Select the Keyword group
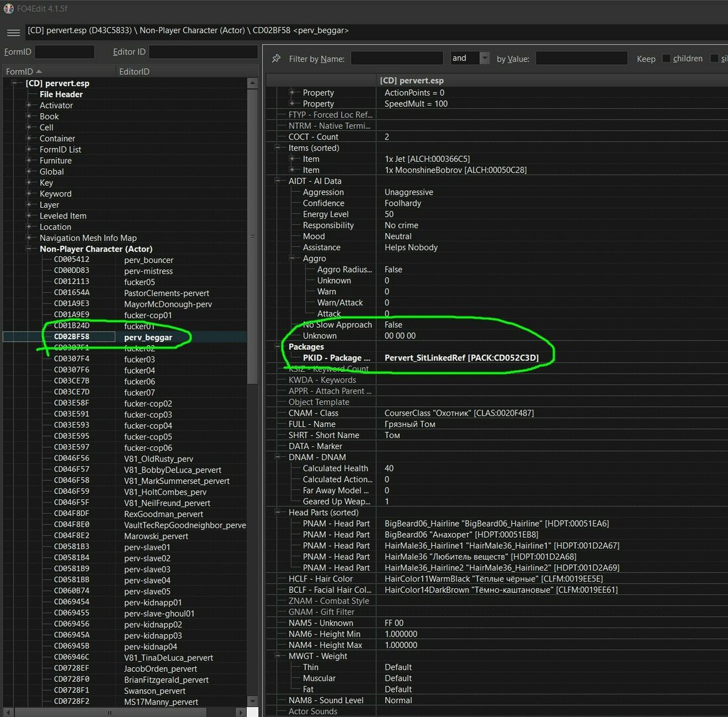Image resolution: width=728 pixels, height=717 pixels. click(55, 194)
